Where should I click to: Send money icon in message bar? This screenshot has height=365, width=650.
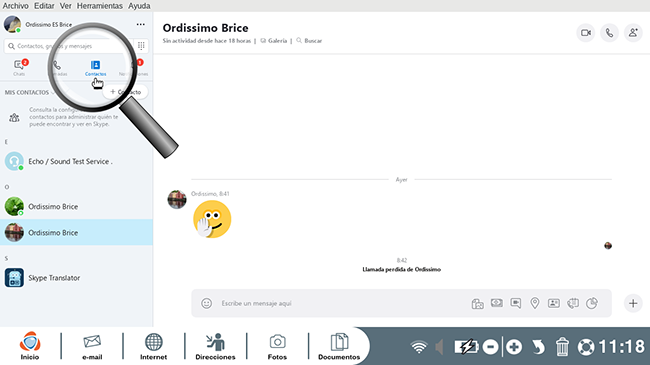497,303
